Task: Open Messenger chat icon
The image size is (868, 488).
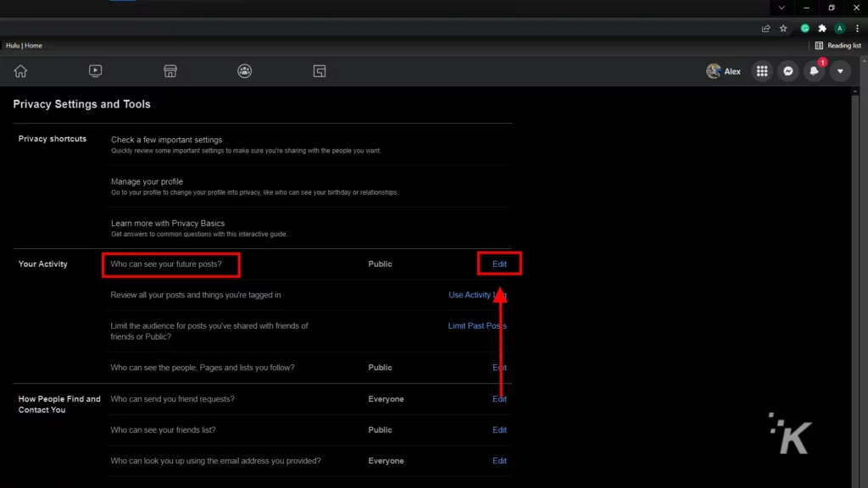Action: (788, 71)
